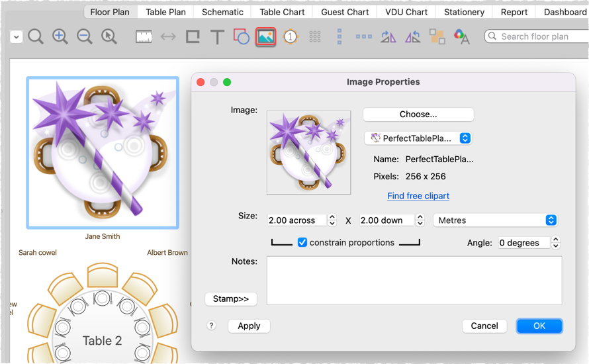Toggle the constrain proportions checkbox
The width and height of the screenshot is (589, 364).
point(302,242)
